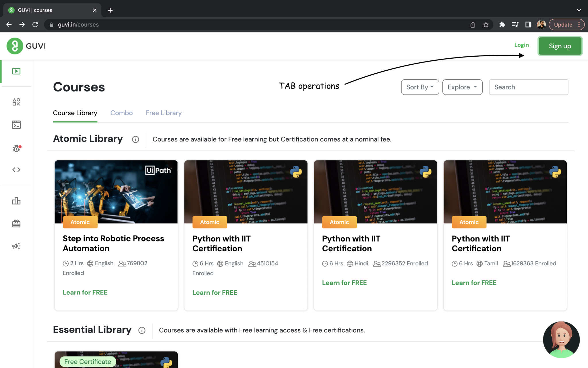Open the chatbot avatar at bottom right

(562, 340)
